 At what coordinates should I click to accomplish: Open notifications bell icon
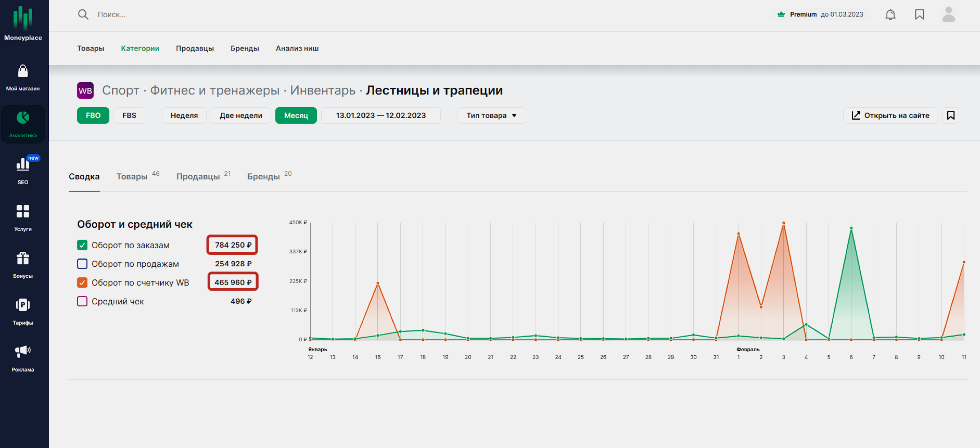pyautogui.click(x=890, y=14)
